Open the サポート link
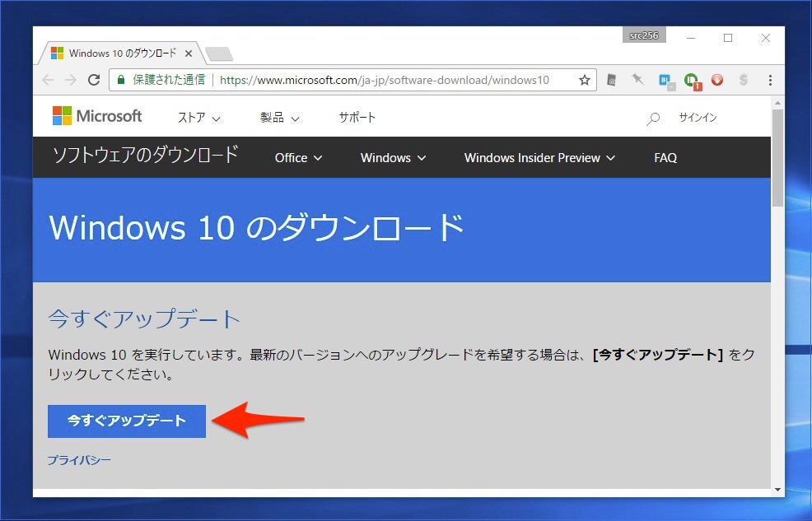 [x=357, y=118]
